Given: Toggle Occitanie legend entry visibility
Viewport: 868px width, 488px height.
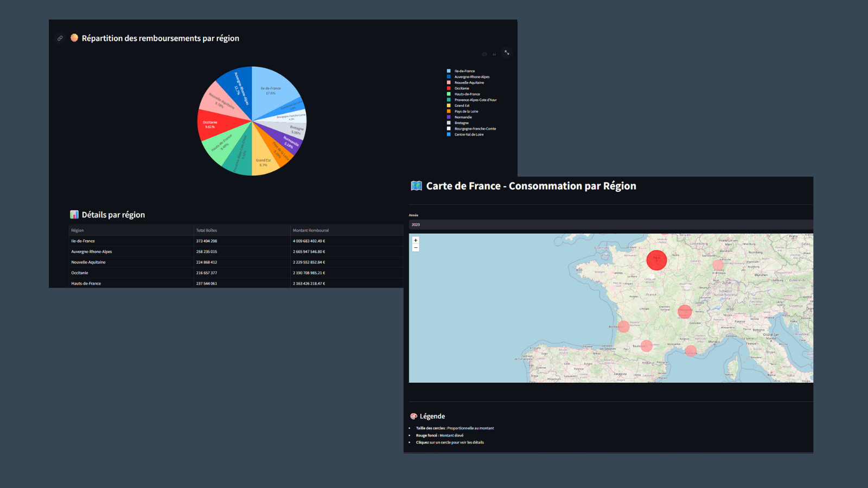Looking at the screenshot, I should pyautogui.click(x=462, y=88).
